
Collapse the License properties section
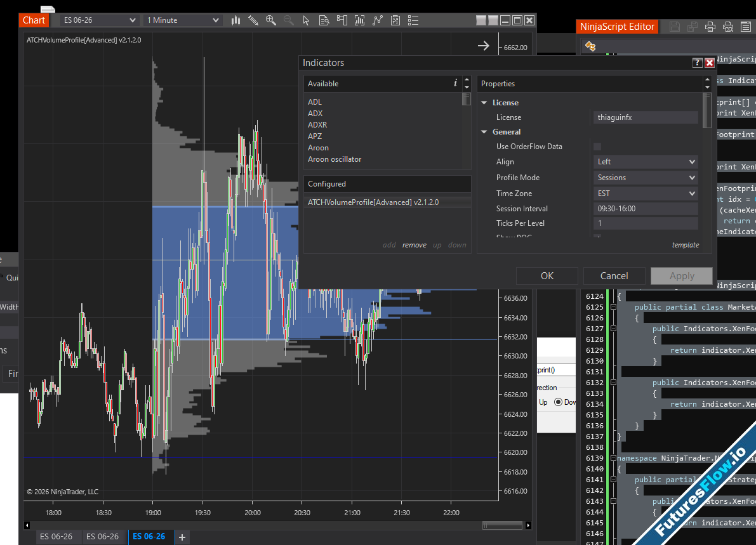coord(485,103)
